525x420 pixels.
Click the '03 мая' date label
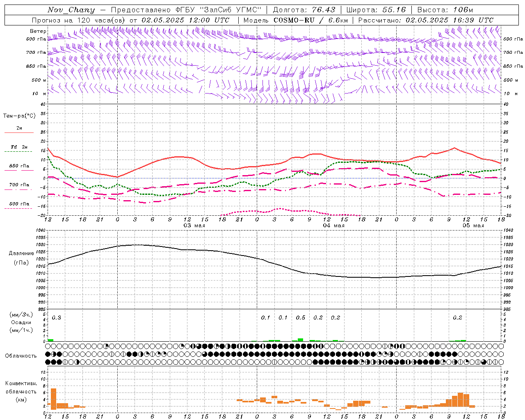coord(194,226)
